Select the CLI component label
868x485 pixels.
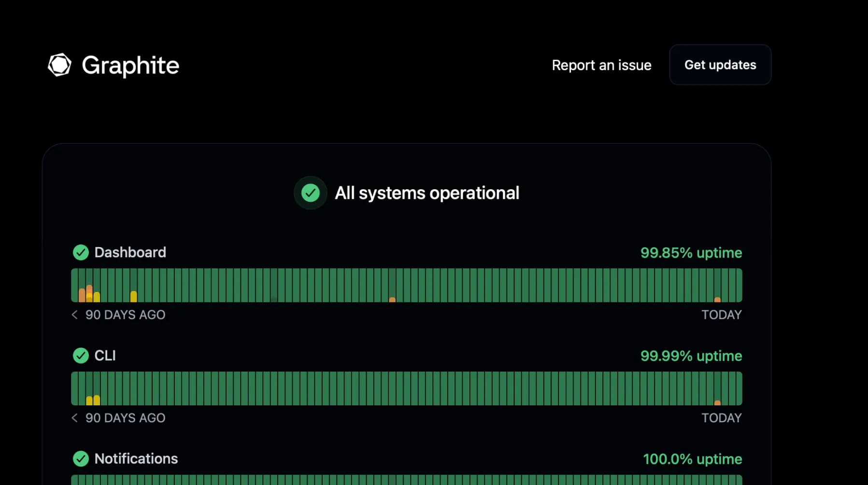pyautogui.click(x=105, y=356)
